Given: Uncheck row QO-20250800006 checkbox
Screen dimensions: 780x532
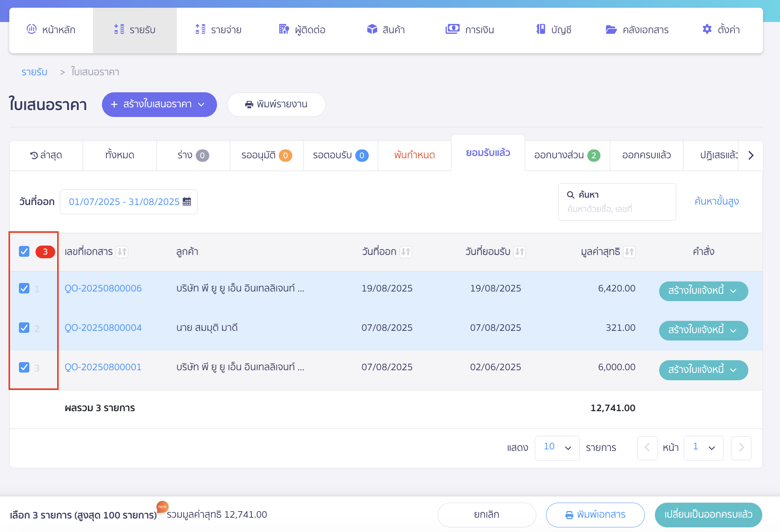Looking at the screenshot, I should (x=24, y=288).
